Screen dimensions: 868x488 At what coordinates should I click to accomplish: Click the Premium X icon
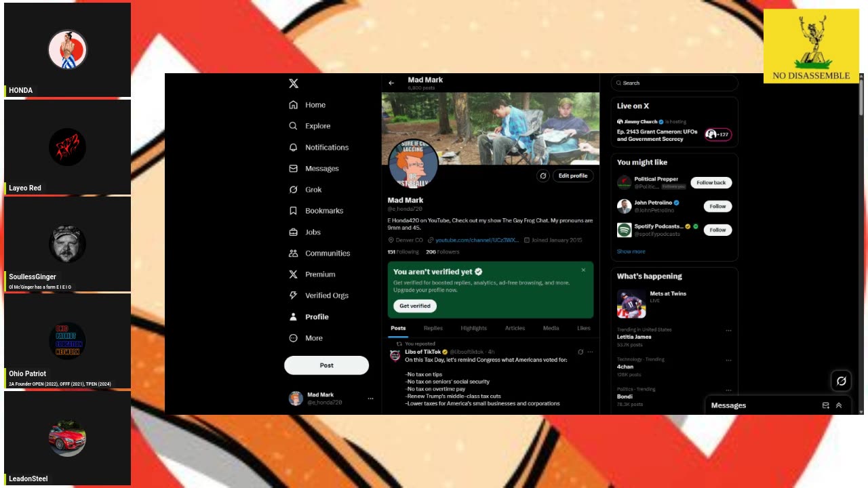click(x=293, y=274)
